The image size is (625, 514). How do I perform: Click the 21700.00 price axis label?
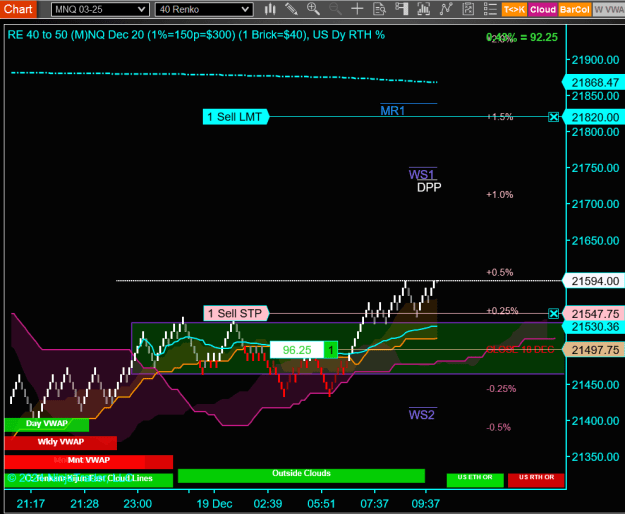click(595, 204)
